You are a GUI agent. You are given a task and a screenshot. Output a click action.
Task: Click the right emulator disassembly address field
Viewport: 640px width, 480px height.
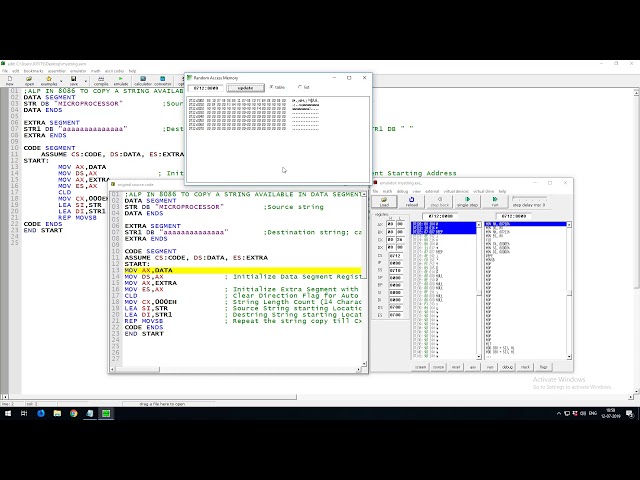click(513, 216)
